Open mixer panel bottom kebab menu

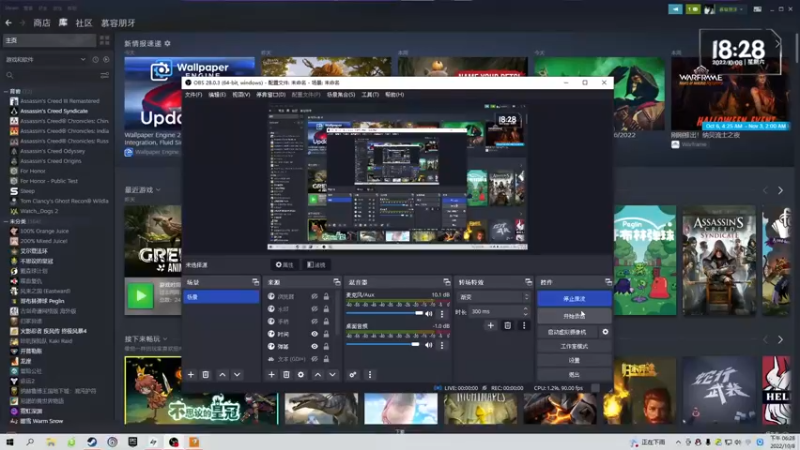click(x=370, y=374)
